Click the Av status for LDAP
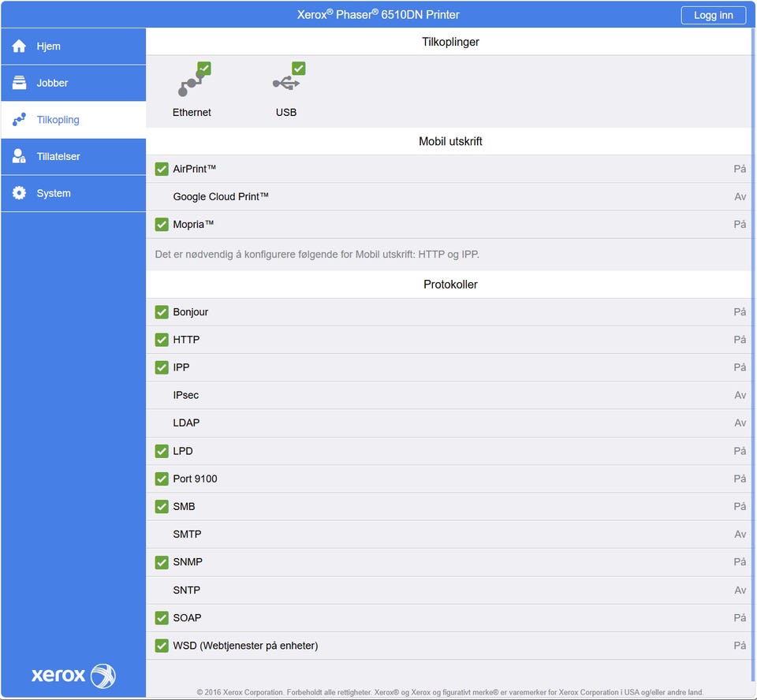 740,423
